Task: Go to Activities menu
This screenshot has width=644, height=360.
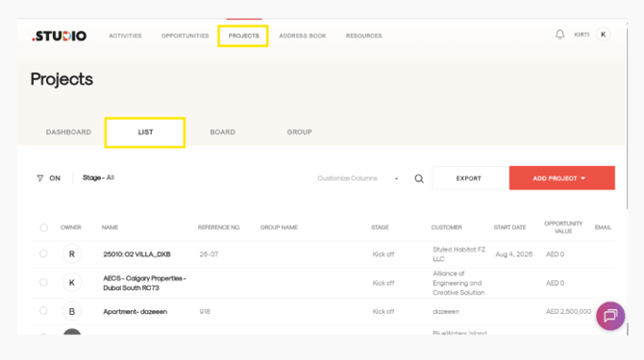Action: [125, 36]
